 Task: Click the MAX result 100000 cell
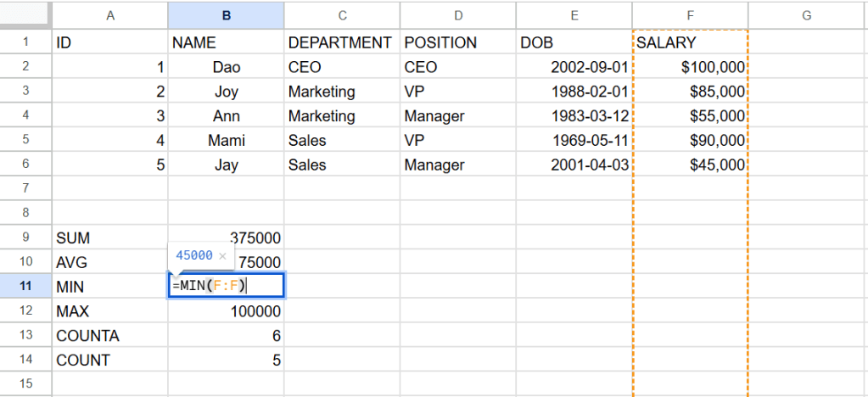pos(226,311)
